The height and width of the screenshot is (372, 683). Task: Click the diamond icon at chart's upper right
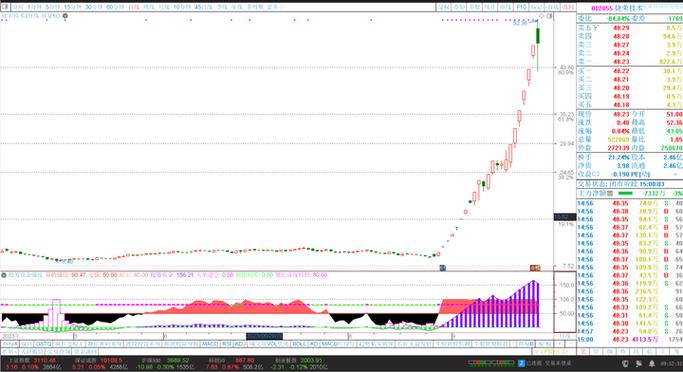tap(541, 16)
